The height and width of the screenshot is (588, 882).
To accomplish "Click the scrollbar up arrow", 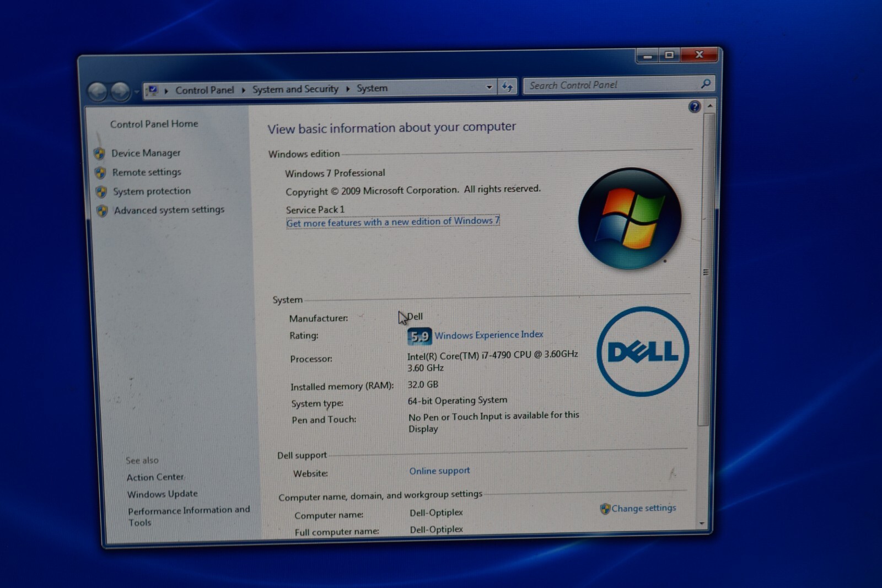I will coord(710,105).
